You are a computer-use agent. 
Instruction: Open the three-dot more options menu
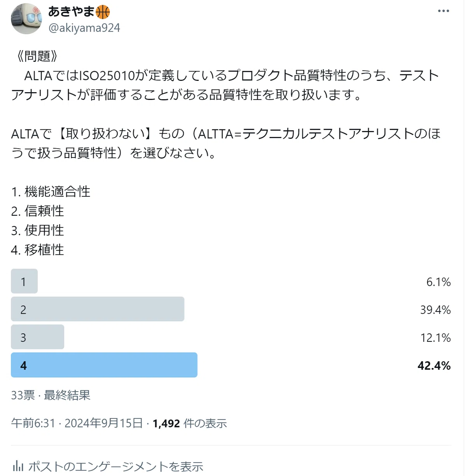(x=443, y=11)
